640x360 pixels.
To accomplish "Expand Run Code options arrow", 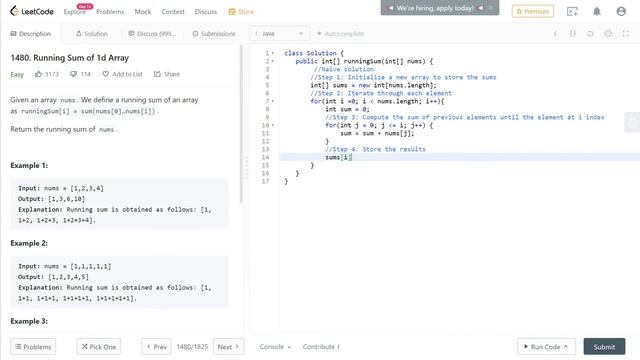I will (566, 347).
